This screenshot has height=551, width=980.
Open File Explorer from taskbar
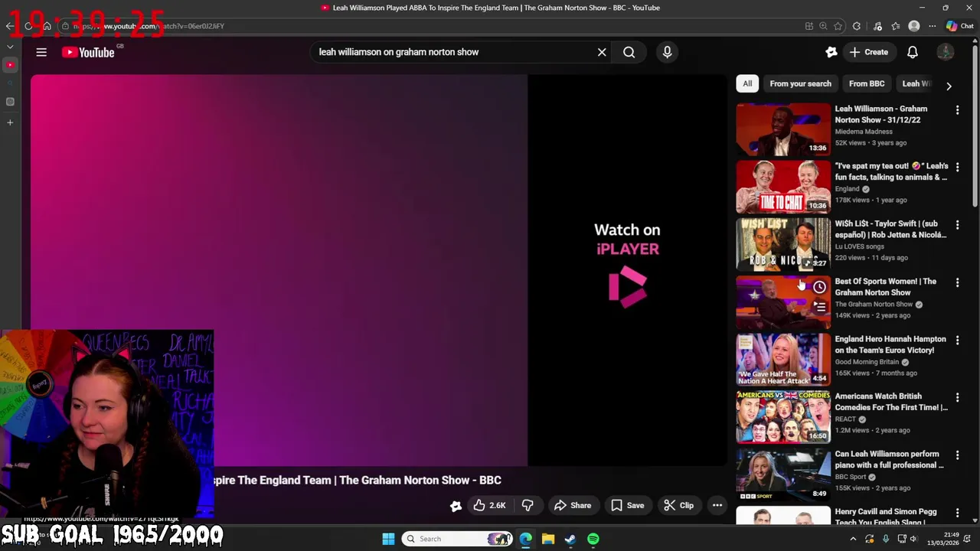point(548,539)
